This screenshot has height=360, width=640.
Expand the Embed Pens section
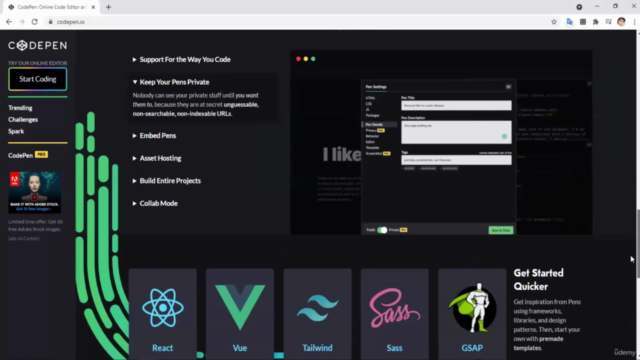point(154,136)
